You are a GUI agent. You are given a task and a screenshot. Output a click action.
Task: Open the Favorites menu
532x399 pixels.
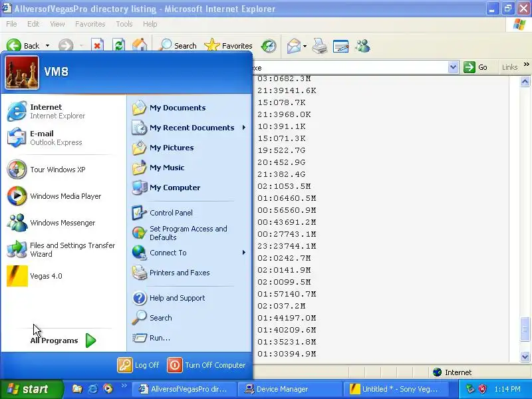90,24
